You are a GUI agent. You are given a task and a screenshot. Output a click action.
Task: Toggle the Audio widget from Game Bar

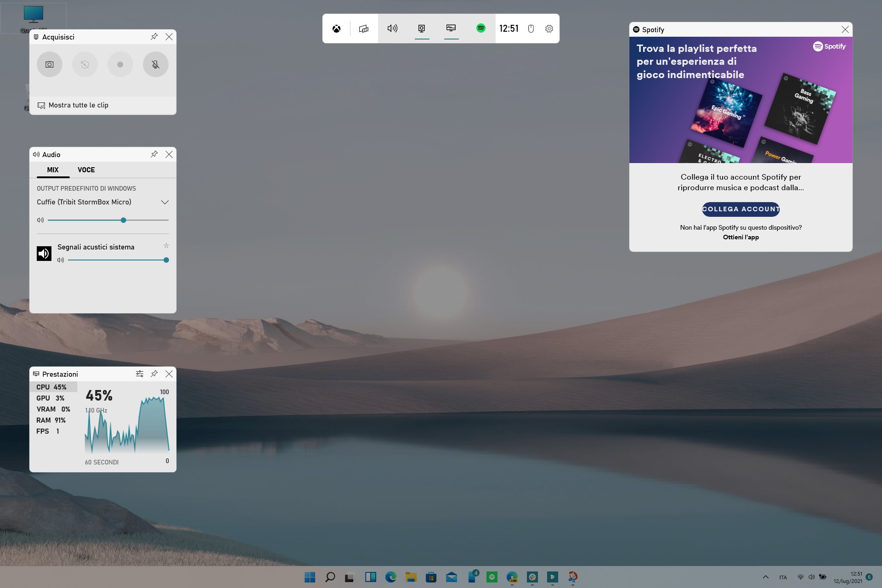tap(392, 28)
